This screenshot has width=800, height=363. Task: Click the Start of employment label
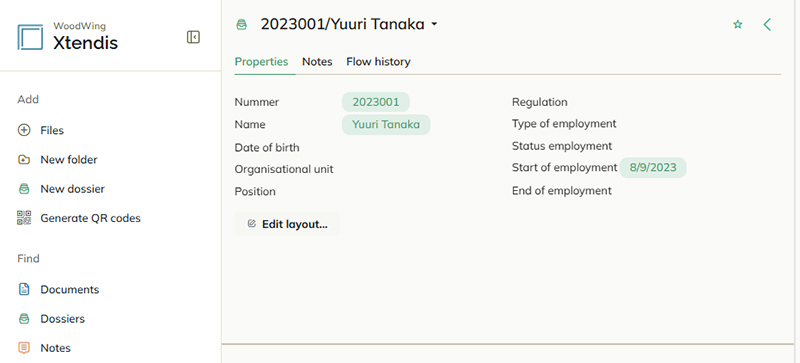565,167
